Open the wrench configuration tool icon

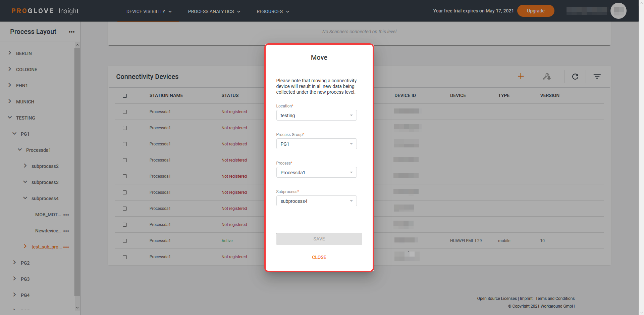pos(547,77)
